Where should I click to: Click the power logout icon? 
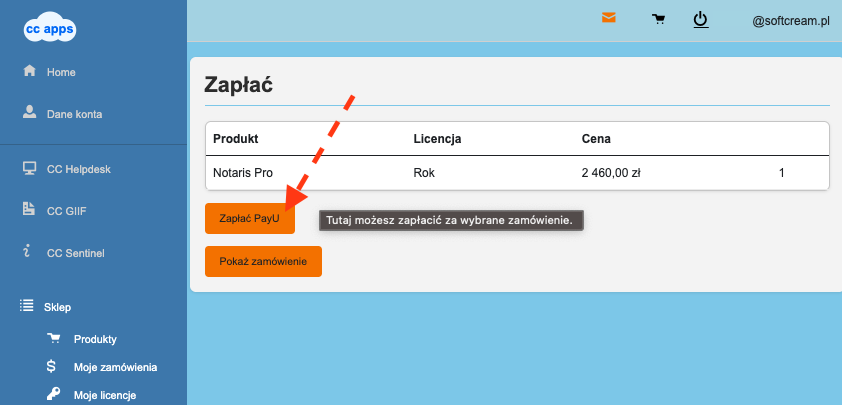coord(701,19)
